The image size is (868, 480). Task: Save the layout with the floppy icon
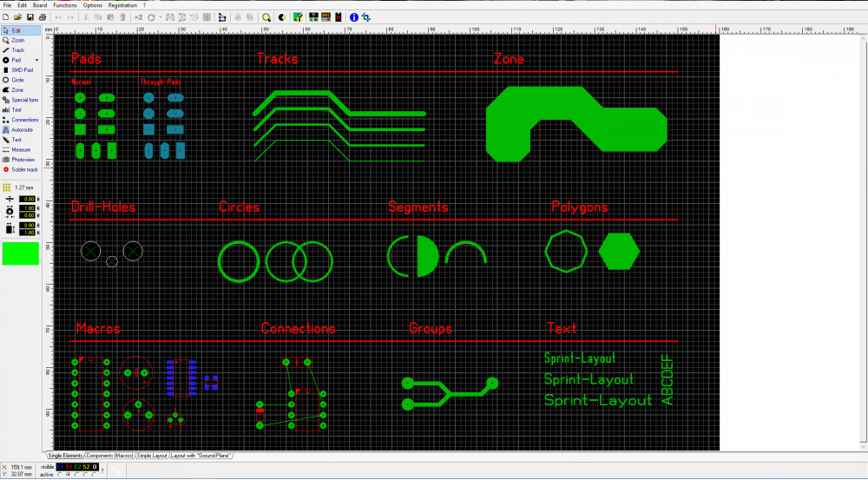click(x=30, y=17)
